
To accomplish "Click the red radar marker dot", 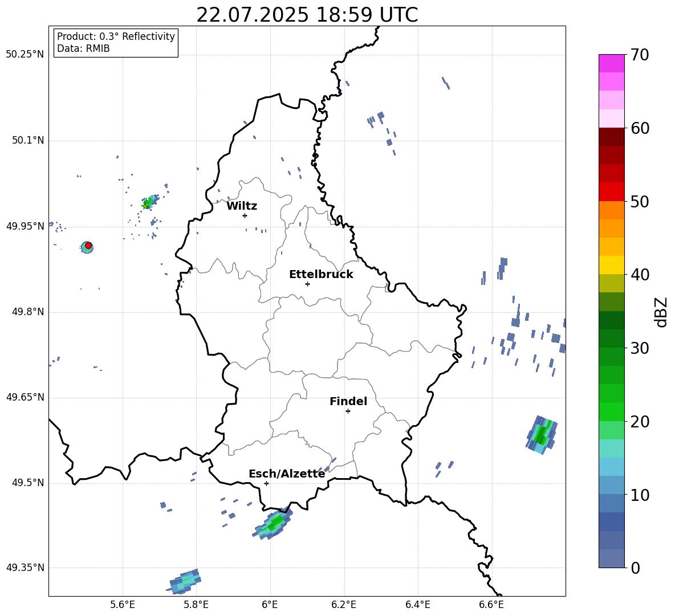I will coord(88,246).
